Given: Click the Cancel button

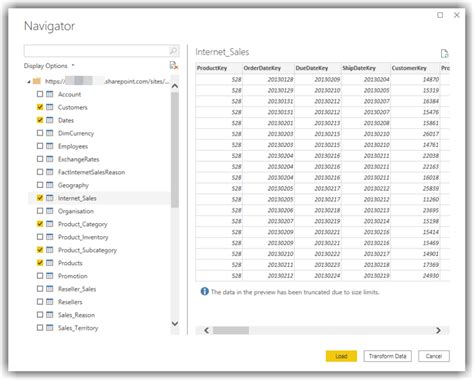Looking at the screenshot, I should [434, 356].
